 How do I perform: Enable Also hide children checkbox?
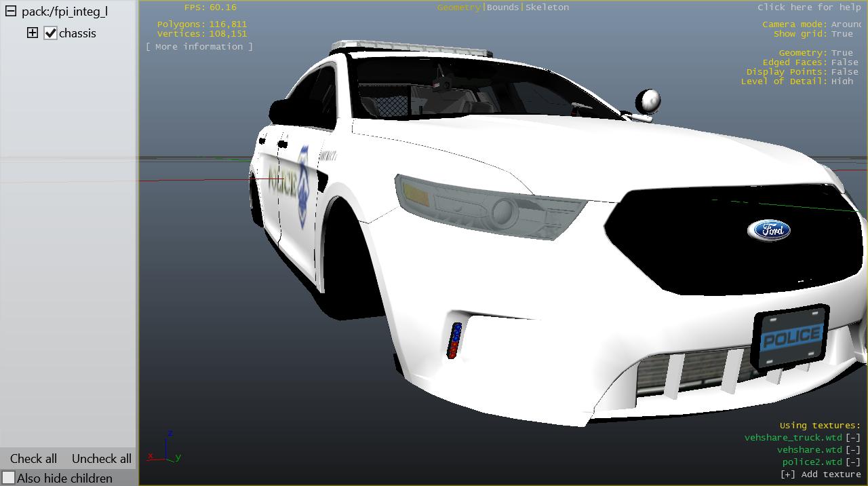click(x=9, y=478)
